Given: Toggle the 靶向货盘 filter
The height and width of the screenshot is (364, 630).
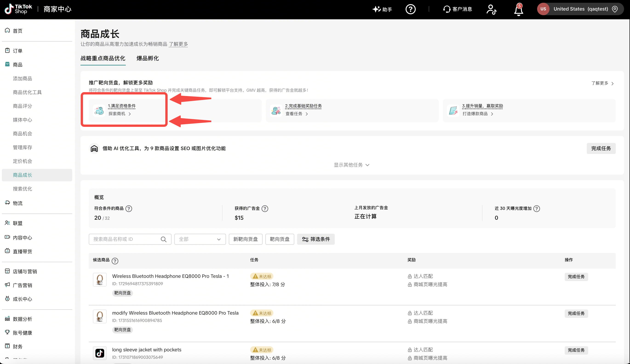Looking at the screenshot, I should click(x=280, y=239).
